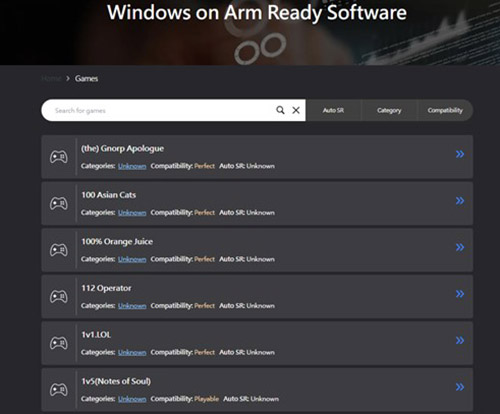
Task: Follow Unknown category link for 100% Orange Juice
Action: tap(132, 259)
